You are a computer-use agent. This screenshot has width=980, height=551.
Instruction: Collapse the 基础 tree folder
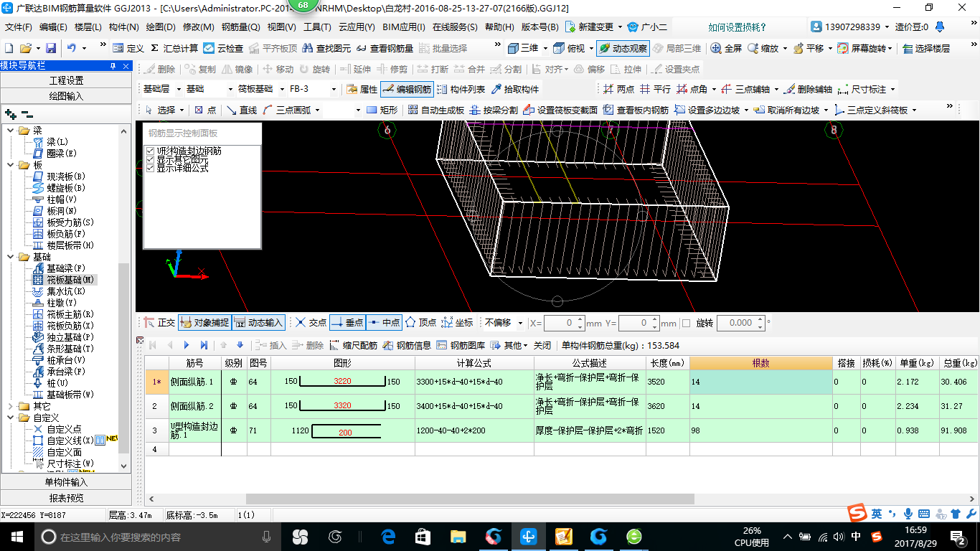tap(10, 257)
